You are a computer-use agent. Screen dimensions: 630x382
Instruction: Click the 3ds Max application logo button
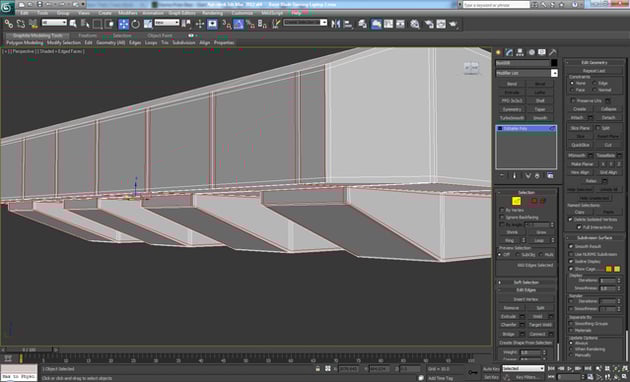[7, 7]
